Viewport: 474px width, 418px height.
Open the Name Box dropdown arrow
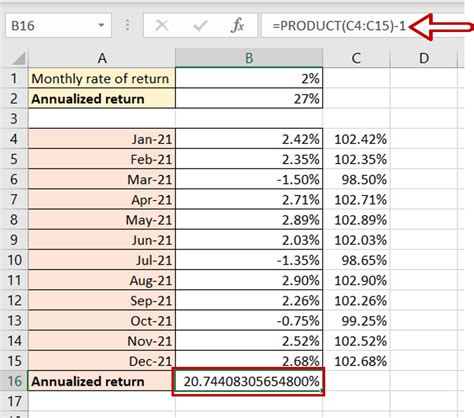coord(101,25)
